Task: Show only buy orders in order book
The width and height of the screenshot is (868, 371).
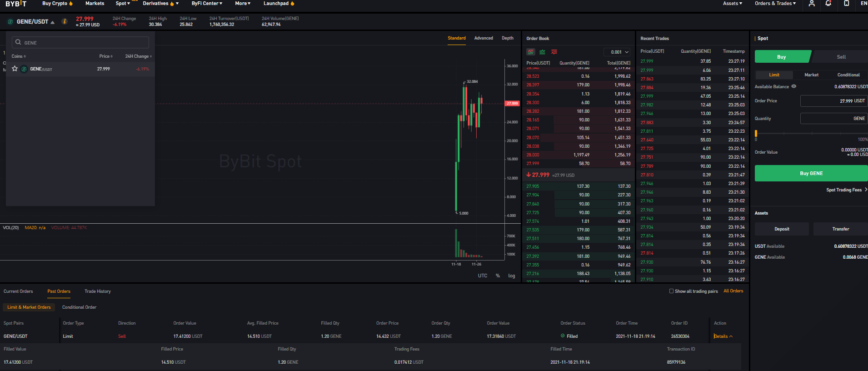Action: tap(542, 52)
